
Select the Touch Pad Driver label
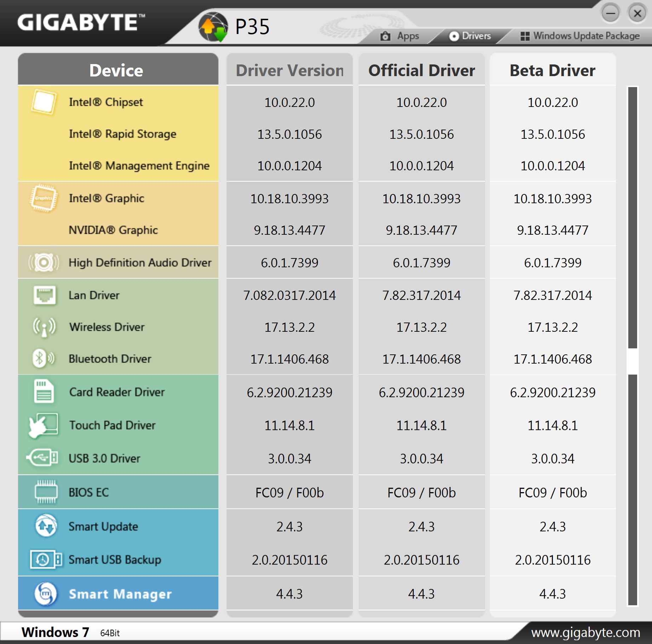(x=112, y=425)
